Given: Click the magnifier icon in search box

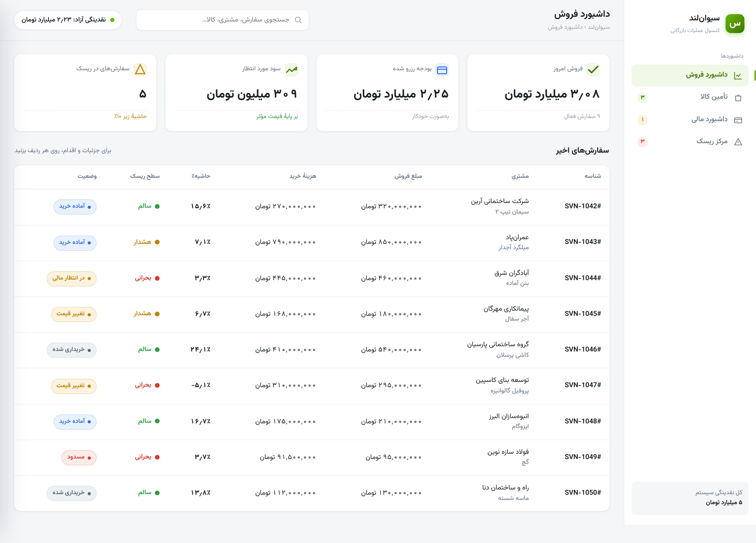Looking at the screenshot, I should pyautogui.click(x=298, y=20).
